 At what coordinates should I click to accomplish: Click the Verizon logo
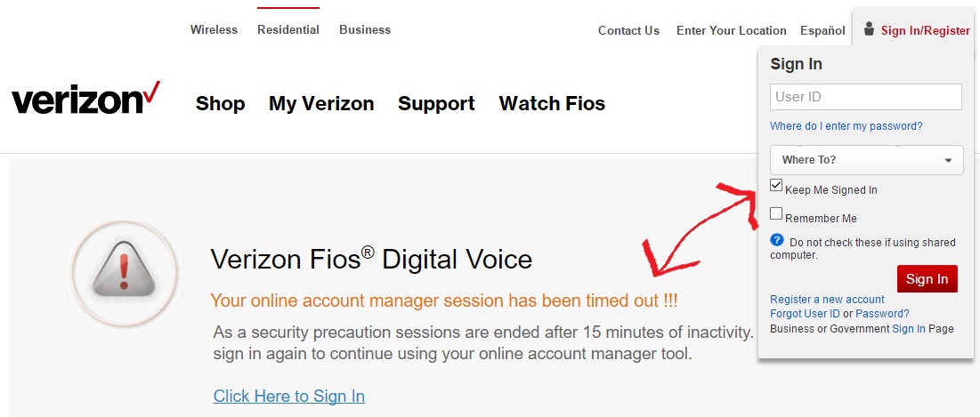coord(85,99)
